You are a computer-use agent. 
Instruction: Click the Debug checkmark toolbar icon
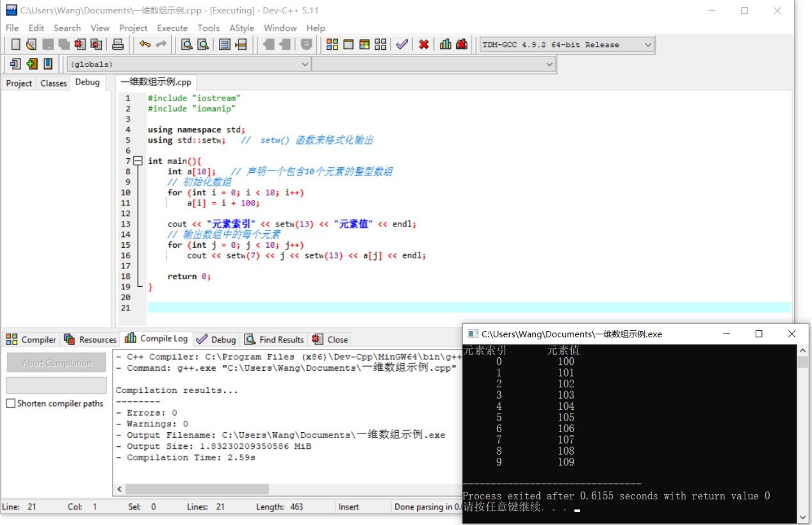[x=402, y=44]
